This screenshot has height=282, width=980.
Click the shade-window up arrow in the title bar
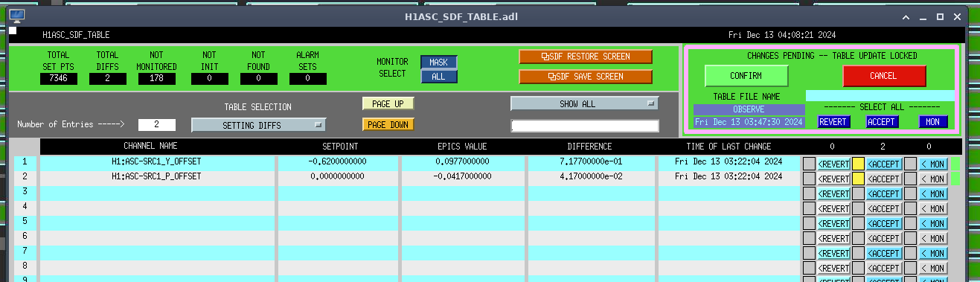(x=906, y=16)
